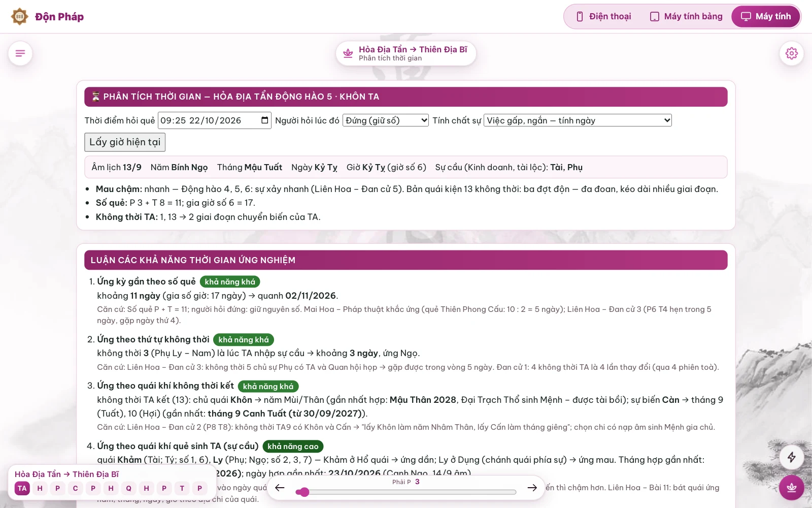Click the Thời điểm hỏi quẻ datetime field
The image size is (812, 508).
[215, 120]
